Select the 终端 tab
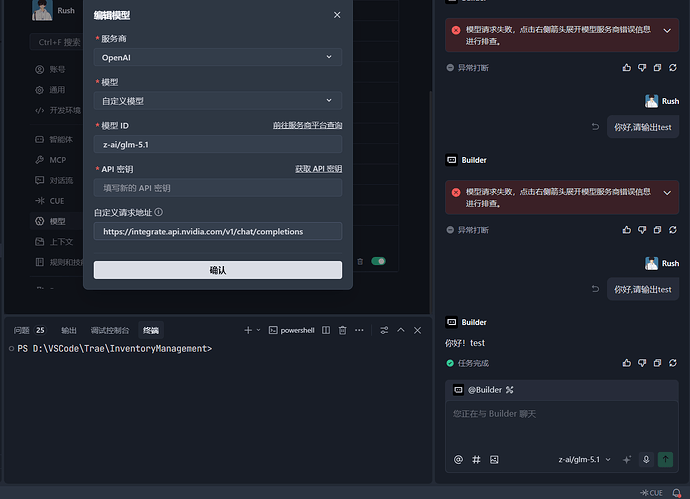690x499 pixels. [151, 330]
